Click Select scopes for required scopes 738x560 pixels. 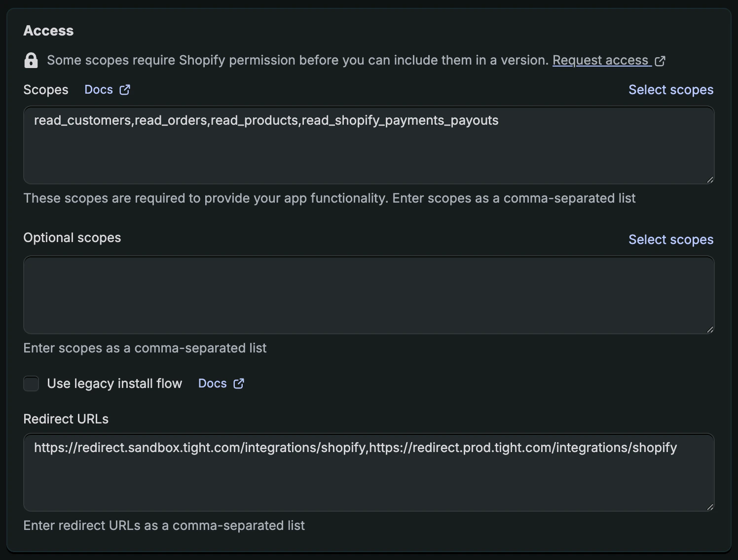point(671,89)
